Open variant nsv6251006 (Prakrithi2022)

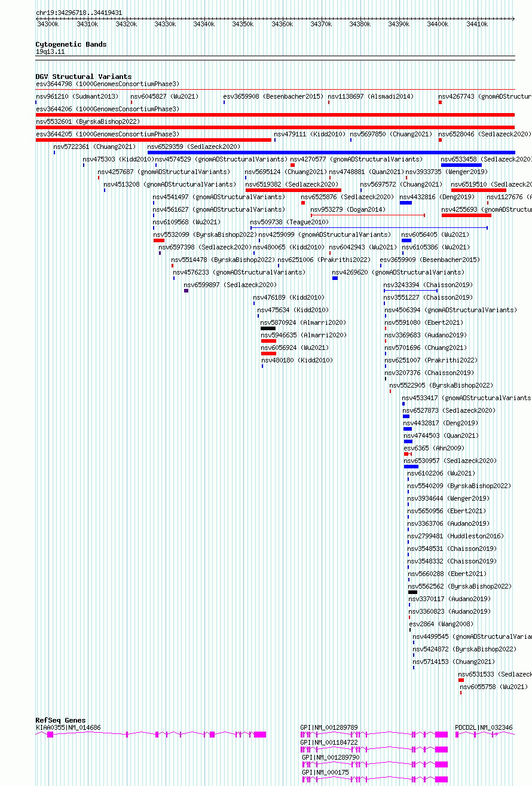pos(324,260)
